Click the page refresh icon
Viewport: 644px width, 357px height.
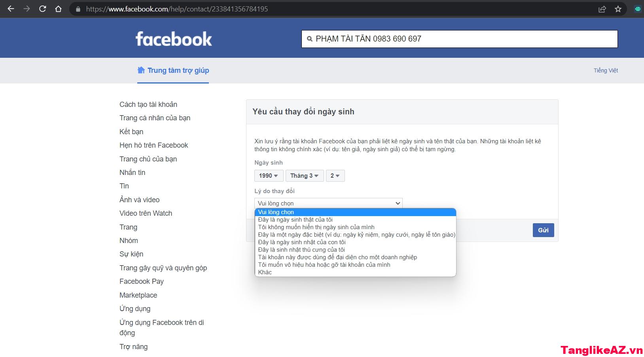(x=42, y=8)
